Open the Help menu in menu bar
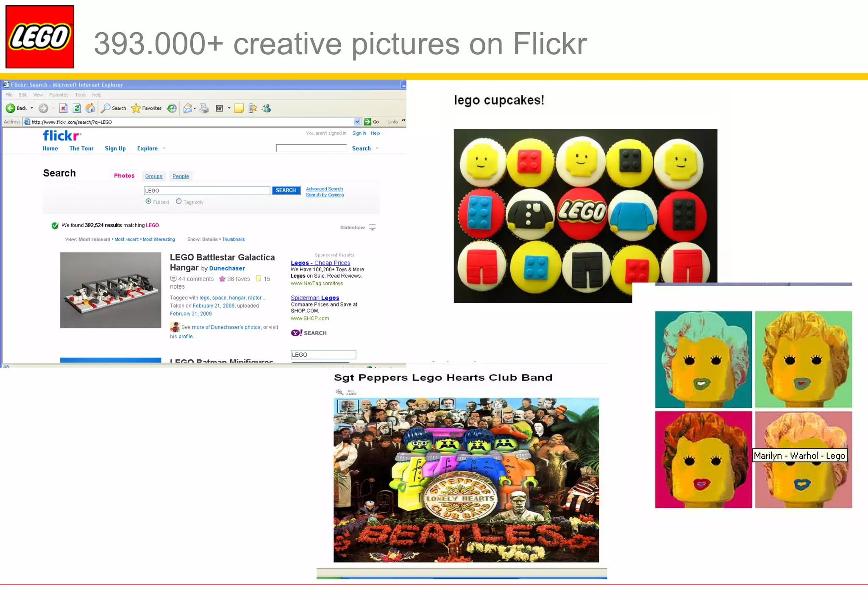The height and width of the screenshot is (601, 868). tap(97, 95)
